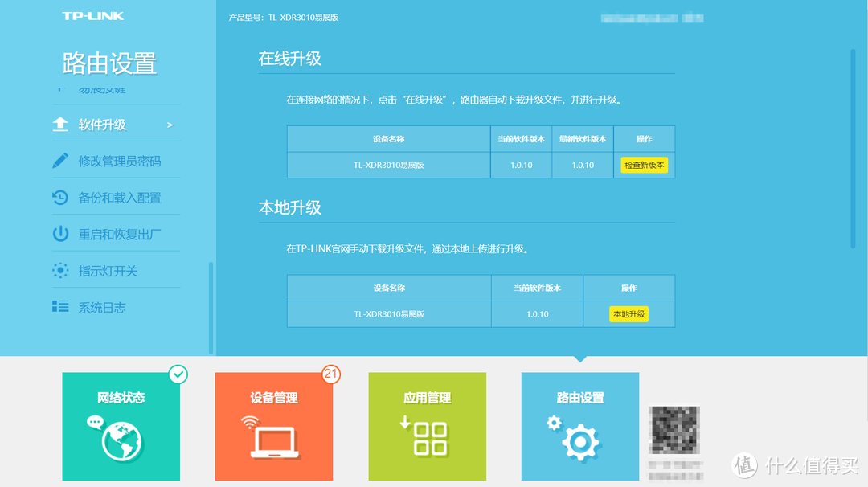The height and width of the screenshot is (487, 868).
Task: Click the power icon next to 重启和恢复出厂
Action: pyautogui.click(x=61, y=234)
